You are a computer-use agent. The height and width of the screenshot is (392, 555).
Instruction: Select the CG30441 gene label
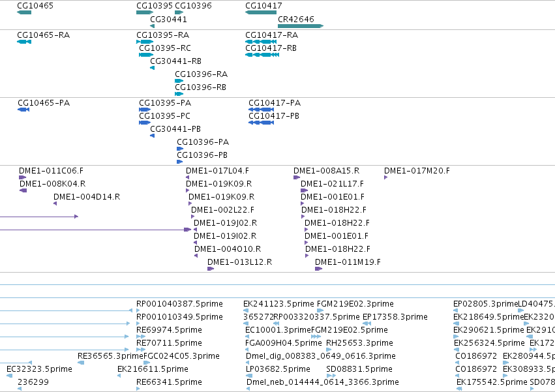click(x=168, y=19)
